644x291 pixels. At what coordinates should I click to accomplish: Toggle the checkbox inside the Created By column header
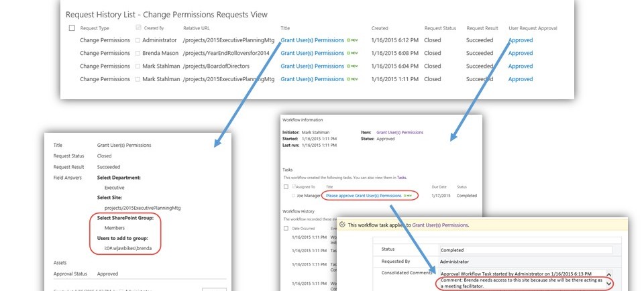click(138, 28)
